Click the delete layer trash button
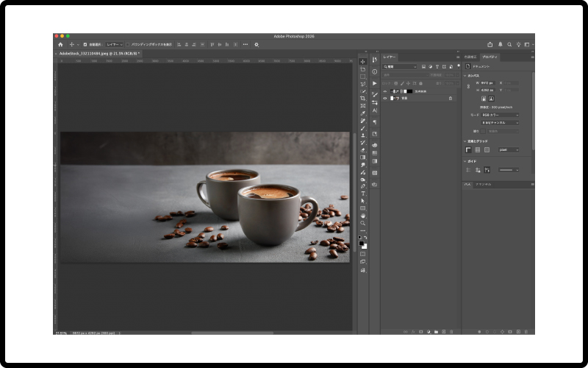The height and width of the screenshot is (368, 588). pyautogui.click(x=451, y=332)
